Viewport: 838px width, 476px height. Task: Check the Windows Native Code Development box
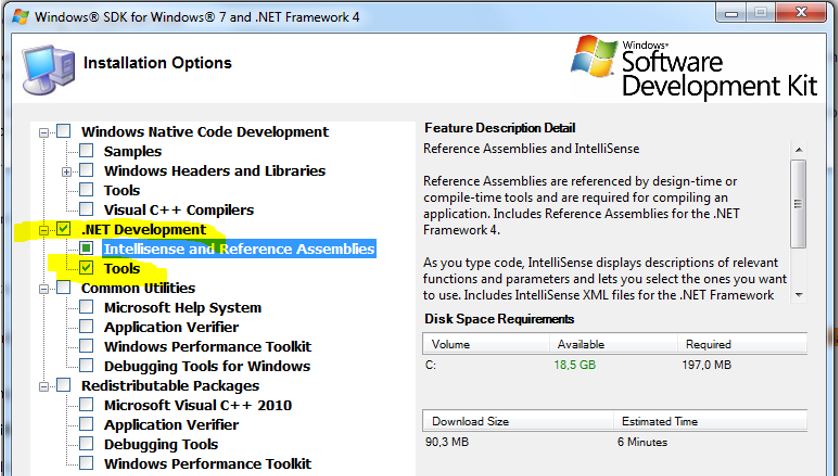click(64, 132)
